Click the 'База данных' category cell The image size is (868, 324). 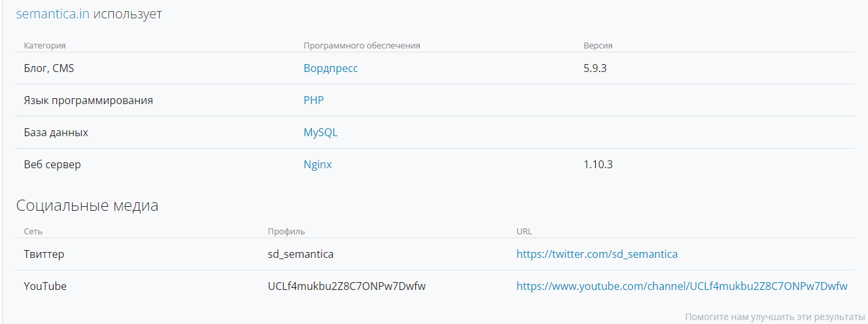point(56,132)
